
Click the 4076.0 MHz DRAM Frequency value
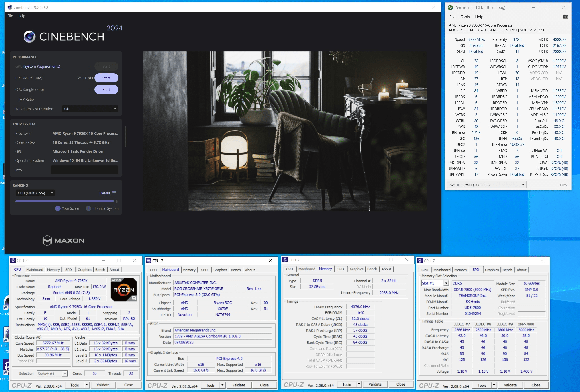pos(360,307)
